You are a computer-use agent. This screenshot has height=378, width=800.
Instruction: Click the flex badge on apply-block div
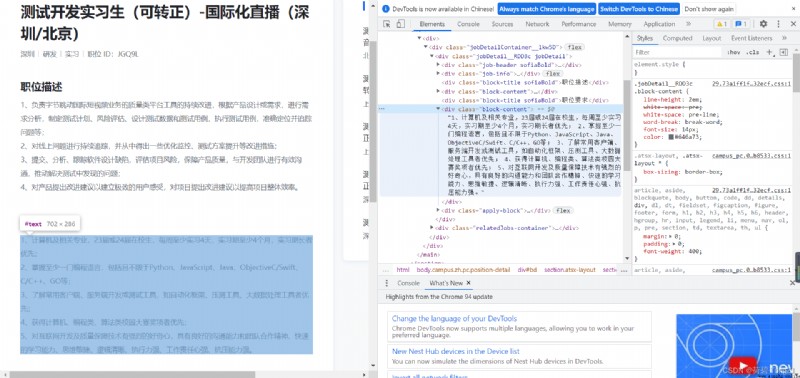[x=563, y=210]
